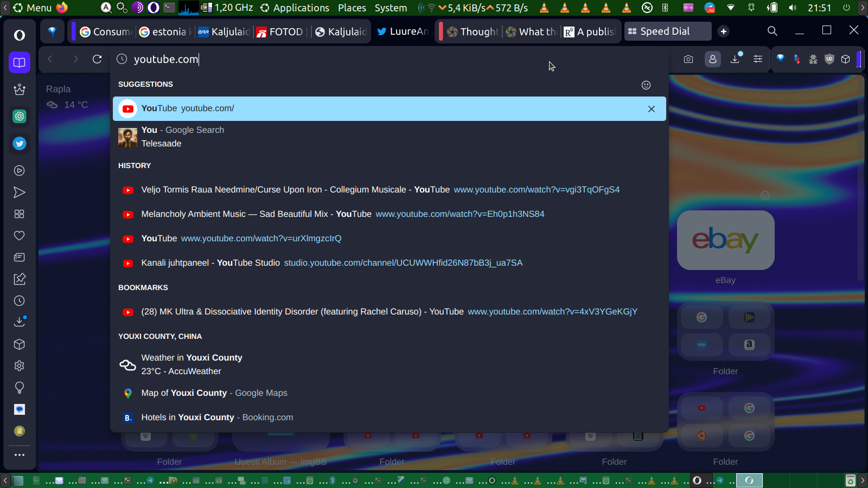868x488 pixels.
Task: Click the smiley feedback icon in suggestions
Action: pos(646,85)
